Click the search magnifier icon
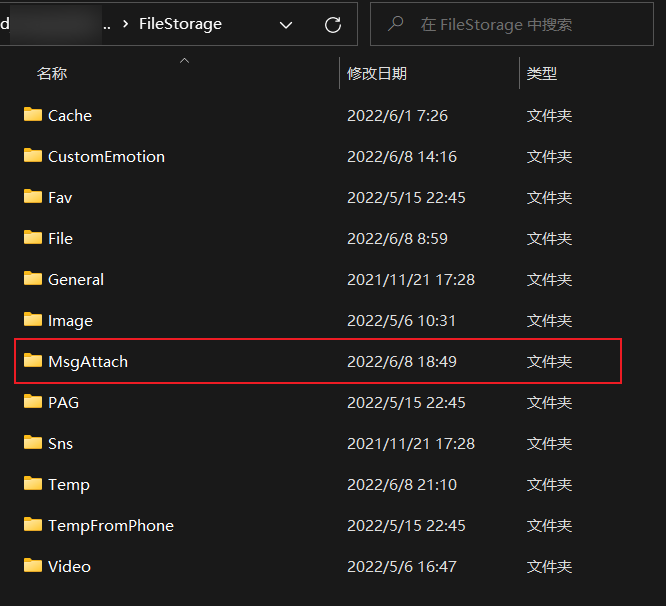 [396, 24]
